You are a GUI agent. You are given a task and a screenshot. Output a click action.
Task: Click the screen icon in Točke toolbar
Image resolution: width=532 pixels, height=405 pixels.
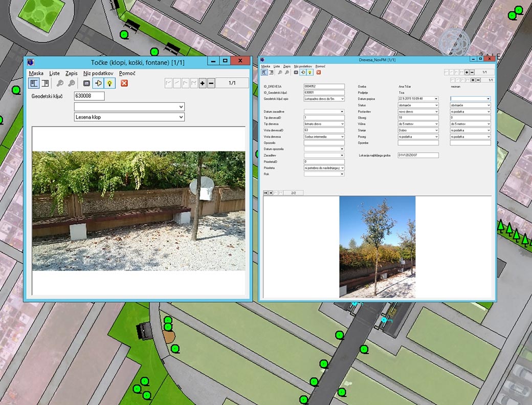[86, 83]
